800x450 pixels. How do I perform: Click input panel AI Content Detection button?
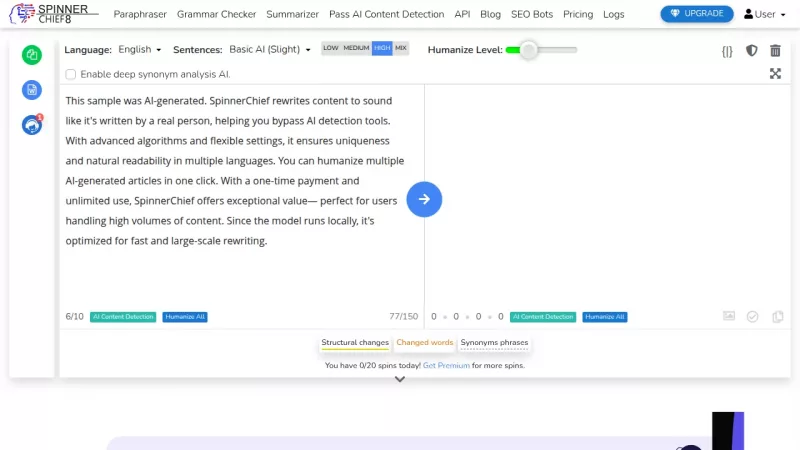[x=123, y=317]
